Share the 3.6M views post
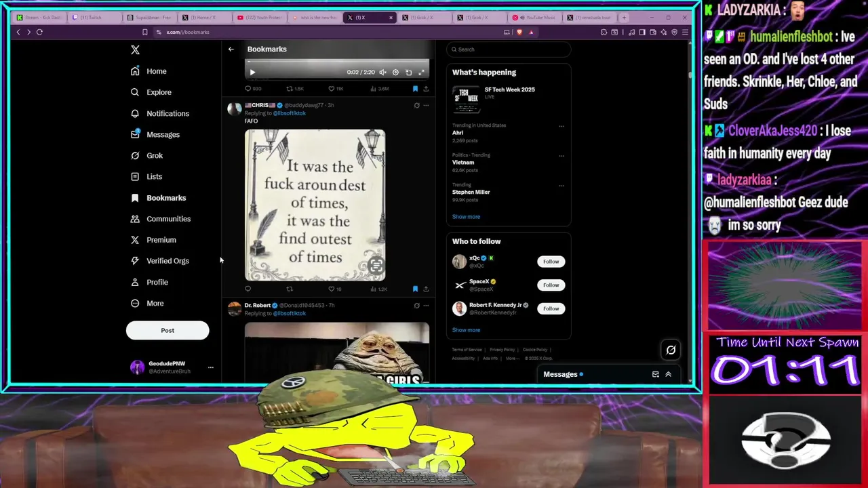The image size is (868, 488). click(x=426, y=89)
